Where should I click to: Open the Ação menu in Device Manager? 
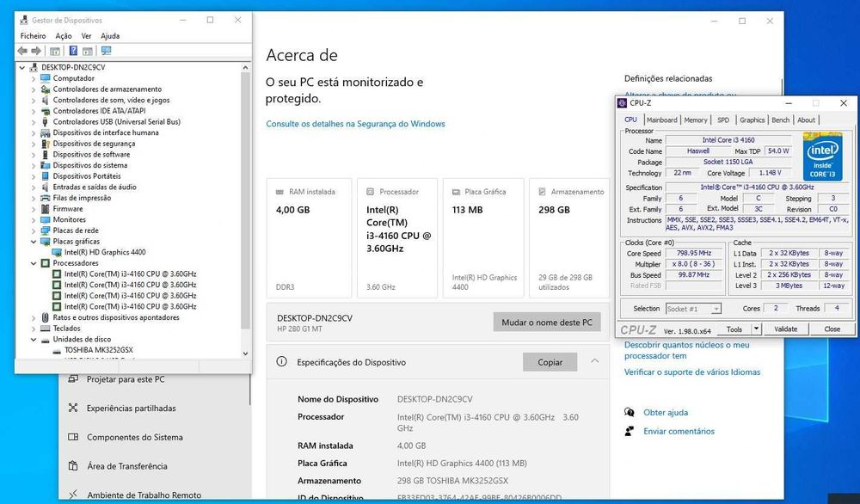[x=64, y=35]
